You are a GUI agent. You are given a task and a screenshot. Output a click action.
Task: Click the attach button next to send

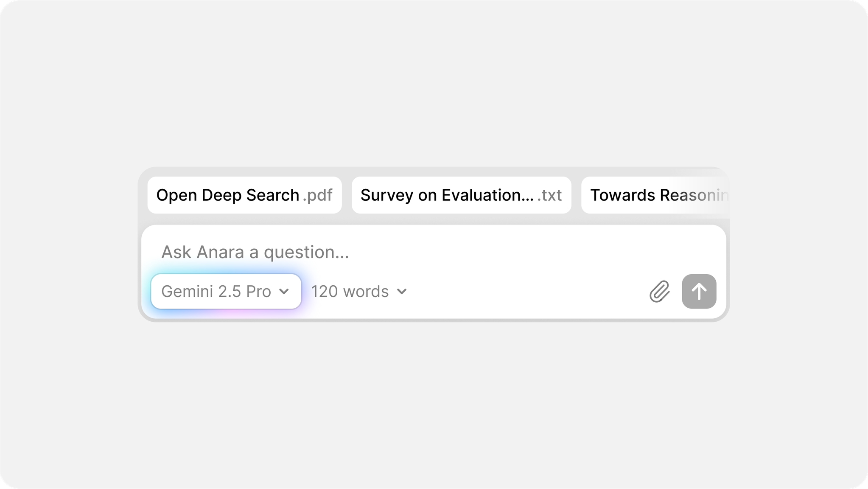(659, 291)
